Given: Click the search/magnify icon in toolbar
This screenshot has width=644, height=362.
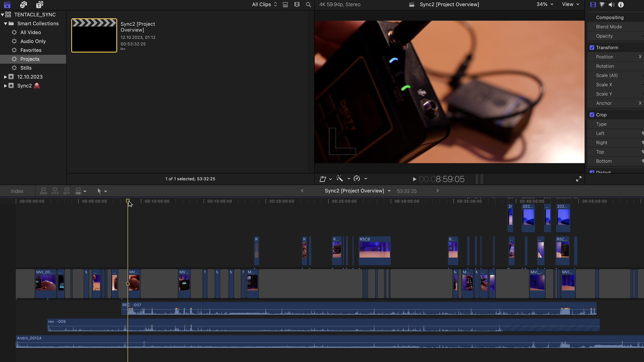Looking at the screenshot, I should pyautogui.click(x=308, y=4).
